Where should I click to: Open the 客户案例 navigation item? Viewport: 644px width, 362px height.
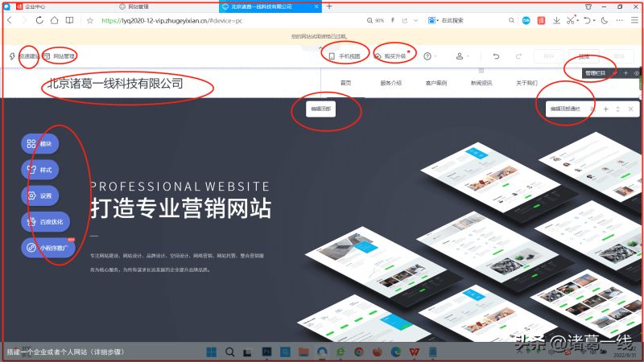[436, 83]
